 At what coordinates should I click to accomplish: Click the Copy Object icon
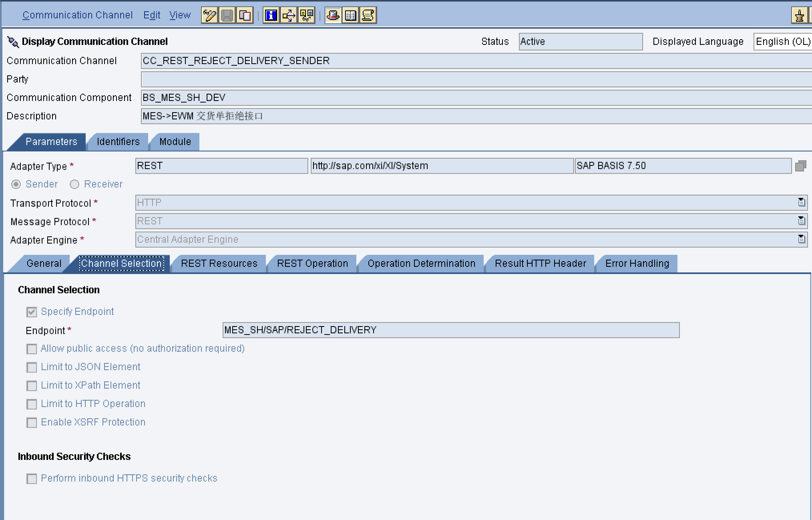coord(245,16)
